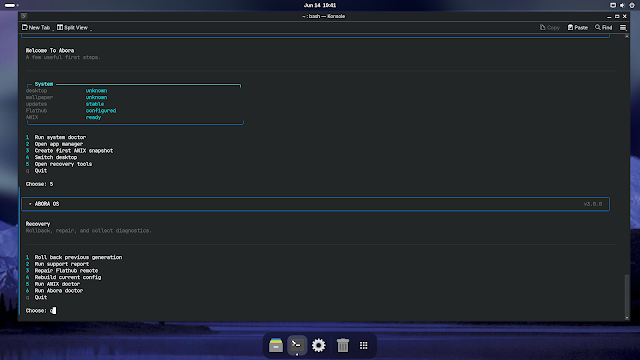Screen dimensions: 640x360
Task: Open the Activities pill in the top bar
Action: [x=11, y=5]
